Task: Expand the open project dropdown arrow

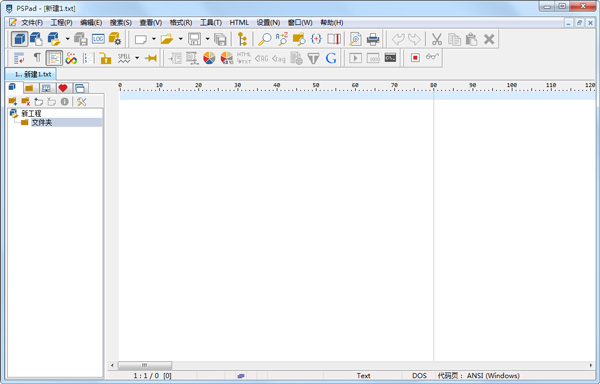Action: coord(67,39)
